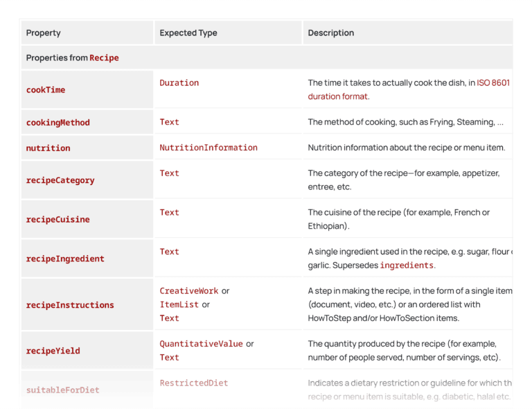Viewport: 532px width, 409px height.
Task: Click the 'Properties from' section label
Action: [x=57, y=58]
